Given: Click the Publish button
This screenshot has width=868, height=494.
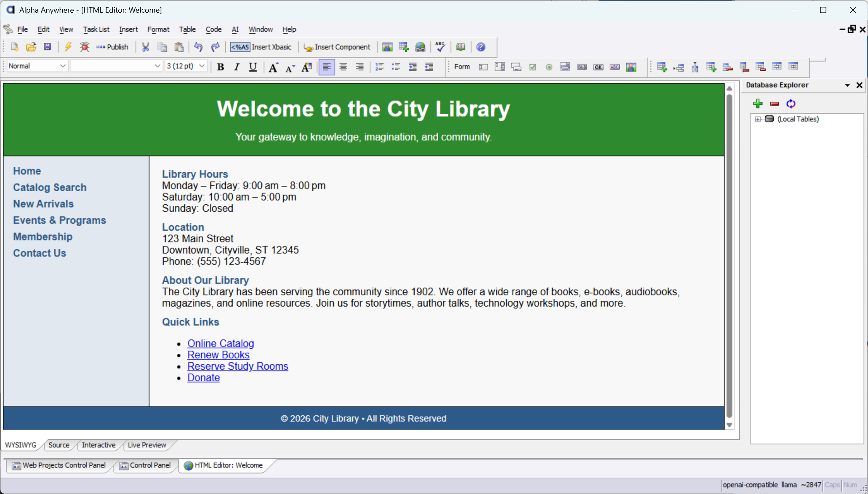Looking at the screenshot, I should pos(112,47).
